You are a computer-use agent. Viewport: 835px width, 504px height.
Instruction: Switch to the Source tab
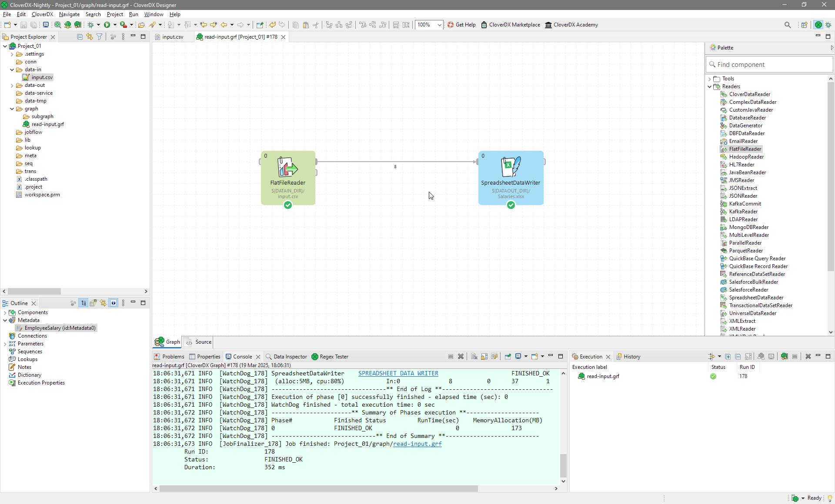pyautogui.click(x=200, y=342)
